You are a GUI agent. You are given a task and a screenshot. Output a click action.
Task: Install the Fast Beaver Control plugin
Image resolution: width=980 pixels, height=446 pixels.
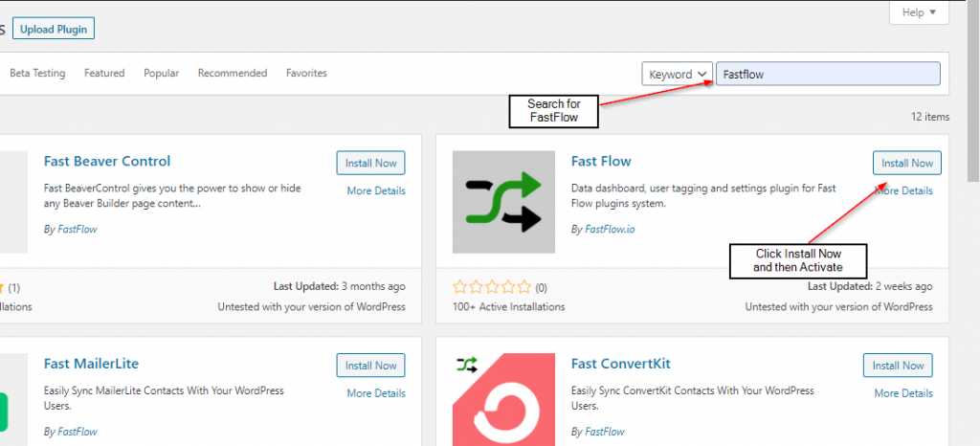pyautogui.click(x=370, y=163)
